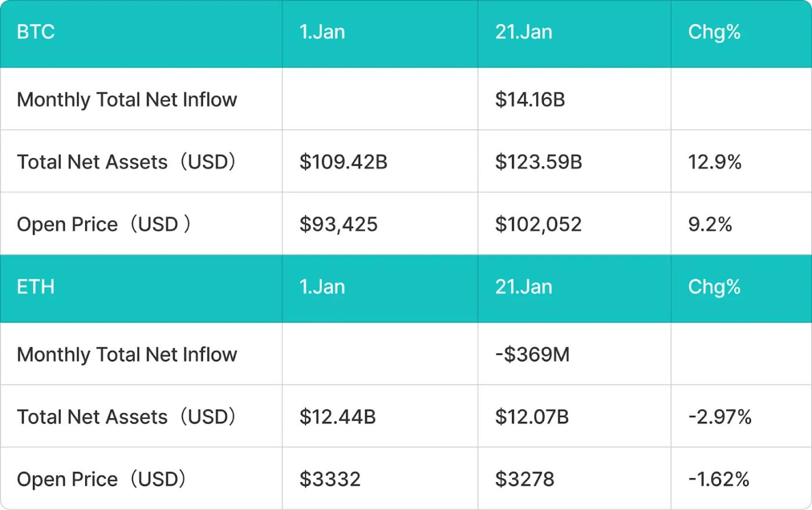This screenshot has height=510, width=812.
Task: Select the 9.2% change cell
Action: (710, 224)
